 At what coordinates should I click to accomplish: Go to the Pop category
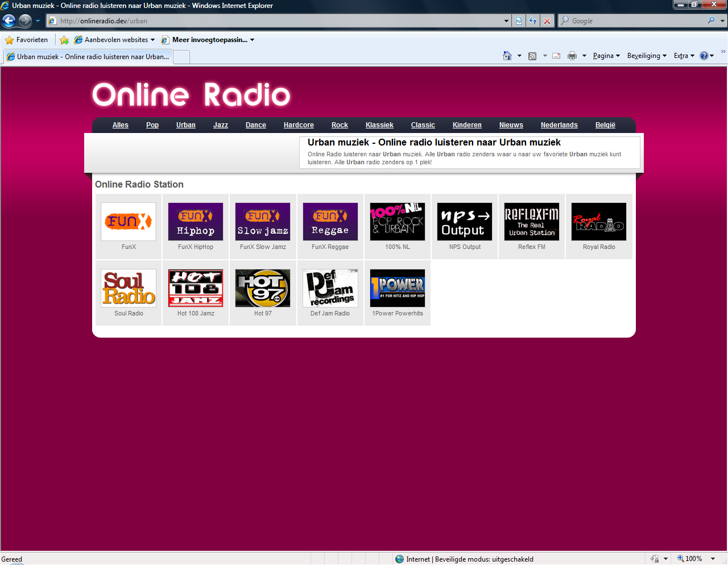[x=152, y=125]
